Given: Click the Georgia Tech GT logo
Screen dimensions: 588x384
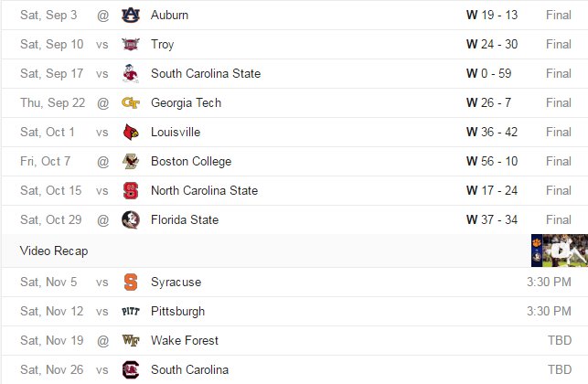Looking at the screenshot, I should pyautogui.click(x=131, y=102).
